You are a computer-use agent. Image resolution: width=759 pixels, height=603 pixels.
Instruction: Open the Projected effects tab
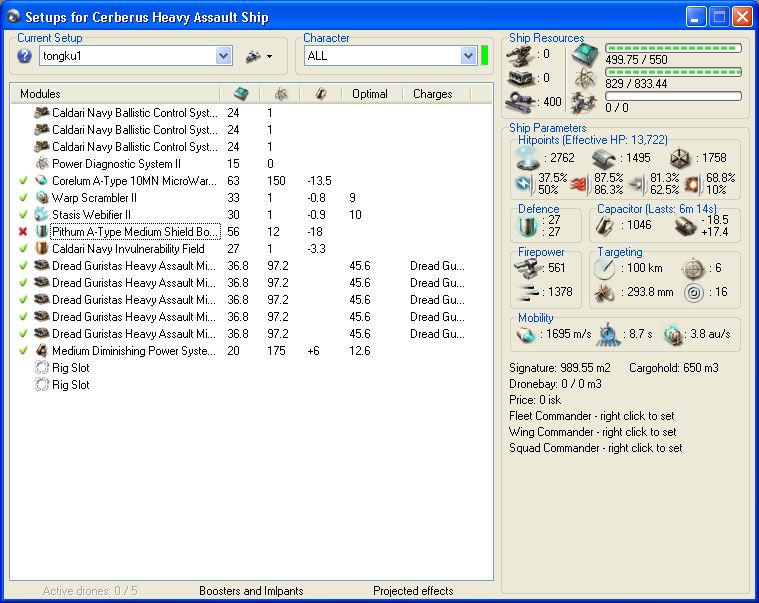(413, 591)
